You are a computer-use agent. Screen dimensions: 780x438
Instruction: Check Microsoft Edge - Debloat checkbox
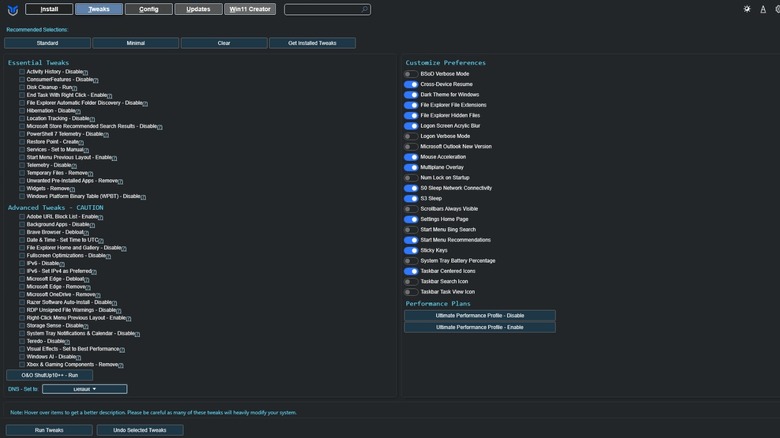[22, 279]
